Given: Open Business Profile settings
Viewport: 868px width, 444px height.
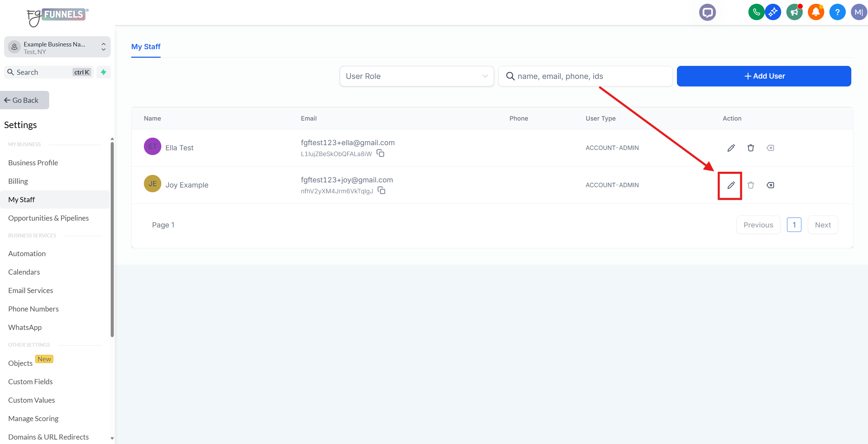Looking at the screenshot, I should tap(33, 163).
